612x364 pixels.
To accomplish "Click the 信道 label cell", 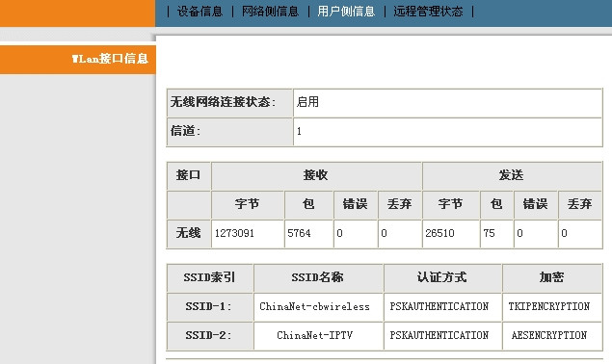I will [x=229, y=132].
